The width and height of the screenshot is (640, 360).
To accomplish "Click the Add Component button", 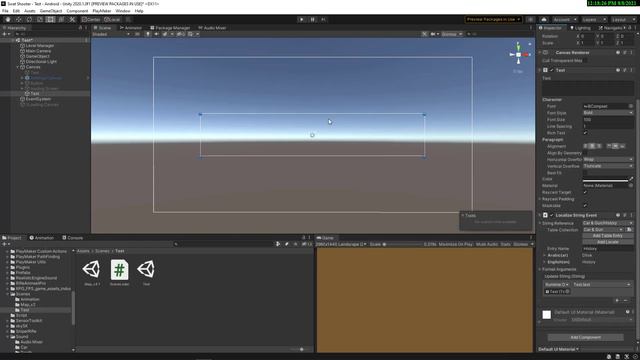I will (585, 338).
